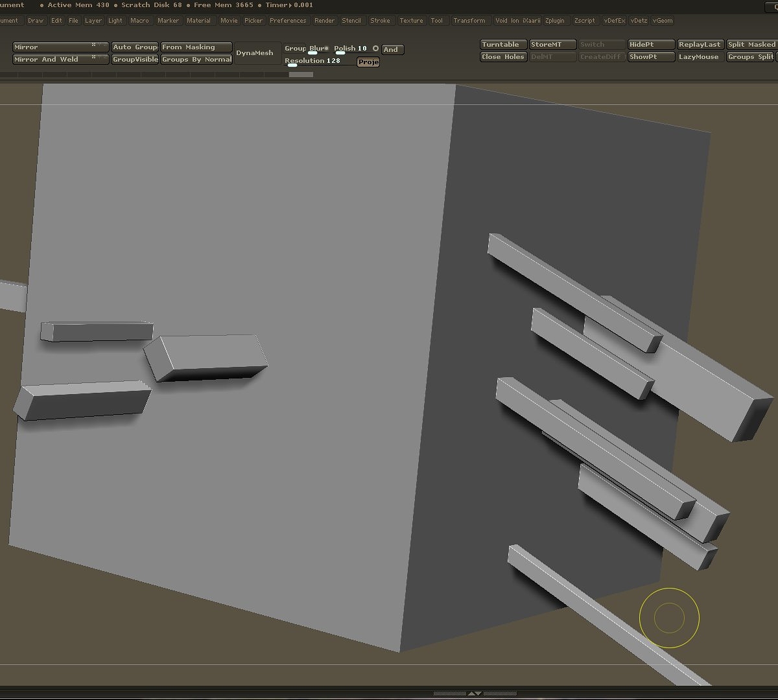Click the Split Masked button
This screenshot has height=700, width=778.
(x=751, y=45)
